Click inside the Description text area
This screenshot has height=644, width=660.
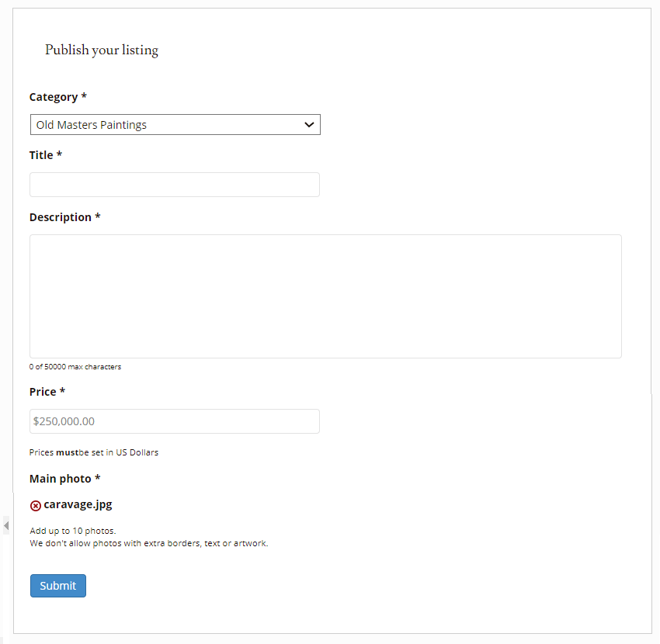325,296
